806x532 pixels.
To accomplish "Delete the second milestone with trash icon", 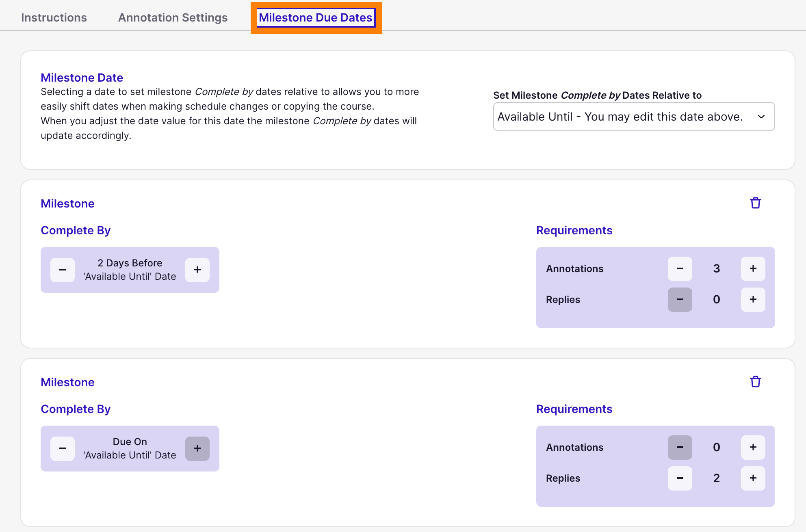I will [x=755, y=382].
